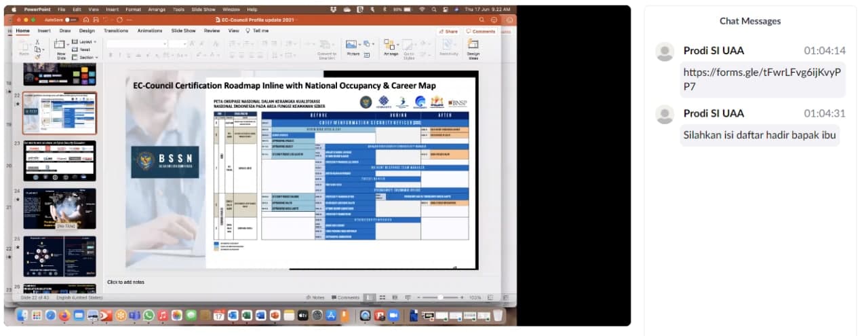Expand the Section dropdown
Screen dimensions: 868x336
point(84,57)
